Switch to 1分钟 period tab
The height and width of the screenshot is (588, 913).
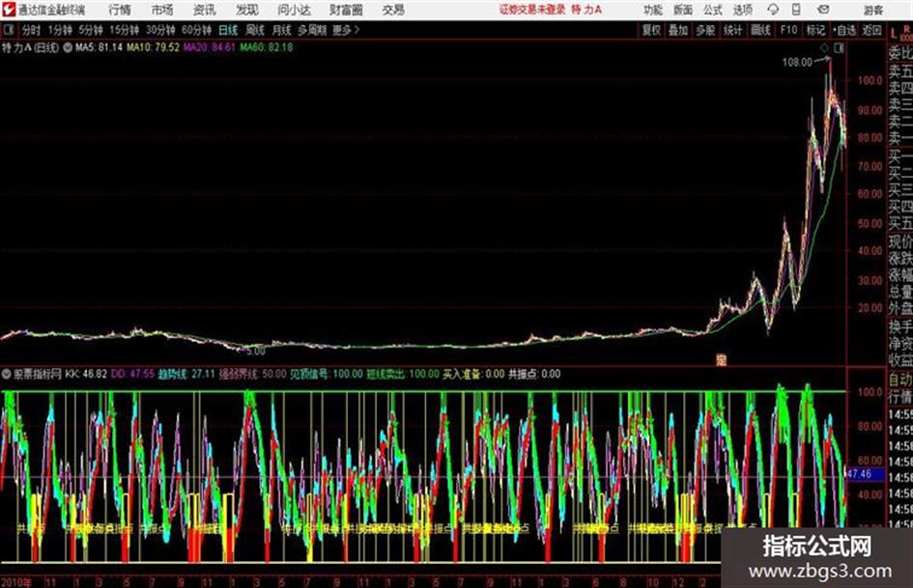click(59, 30)
